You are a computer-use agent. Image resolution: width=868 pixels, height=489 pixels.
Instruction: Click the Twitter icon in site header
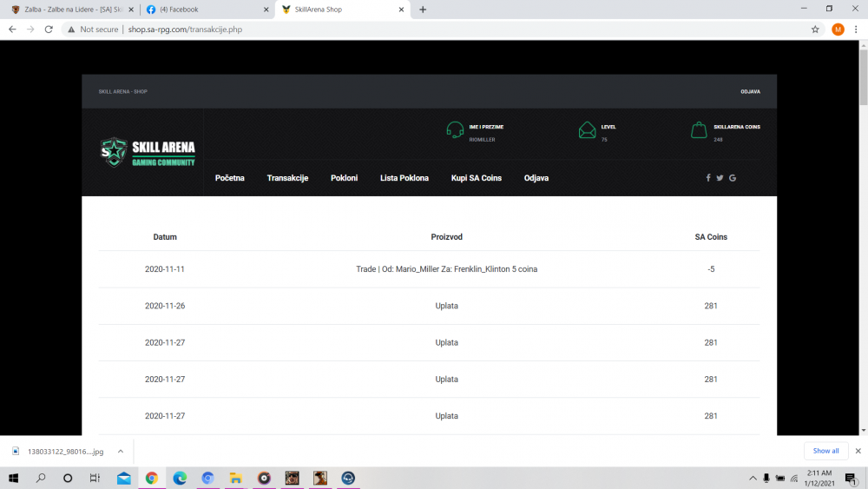[x=720, y=178]
